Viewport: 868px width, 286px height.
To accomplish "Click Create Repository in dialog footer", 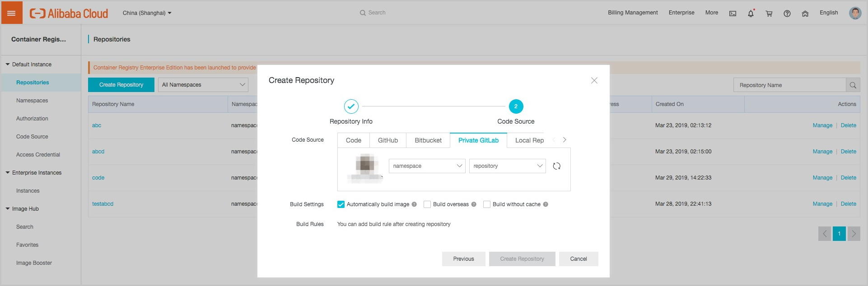I will pyautogui.click(x=522, y=259).
